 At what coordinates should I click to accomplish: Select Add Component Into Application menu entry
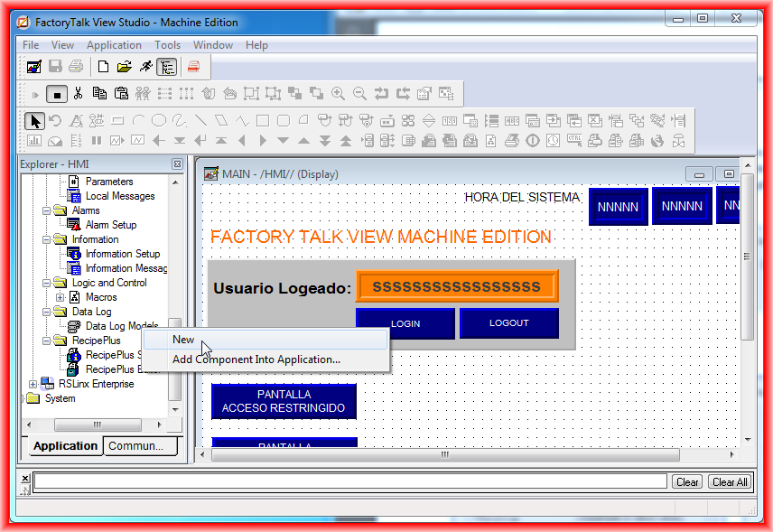coord(256,359)
